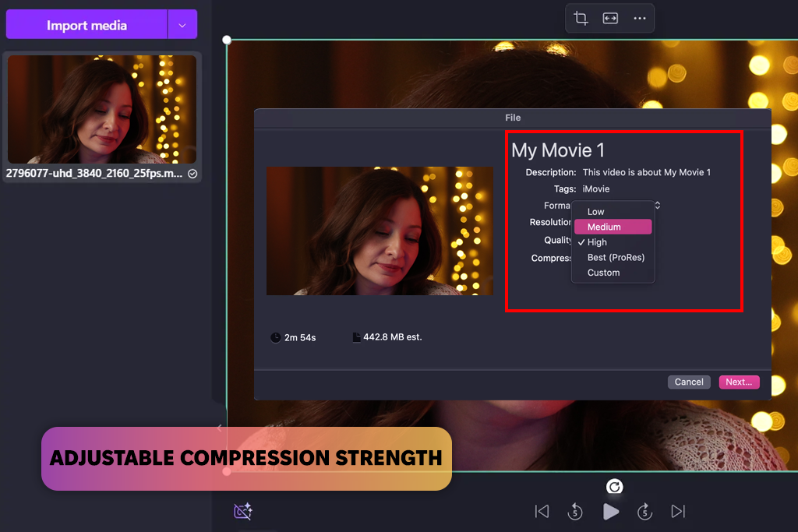Click the preview thumbnail in File dialog
This screenshot has width=798, height=532.
pos(380,231)
